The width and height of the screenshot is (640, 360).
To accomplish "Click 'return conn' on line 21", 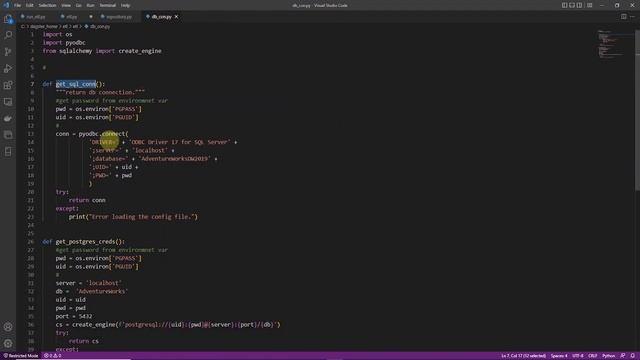I will pyautogui.click(x=87, y=200).
